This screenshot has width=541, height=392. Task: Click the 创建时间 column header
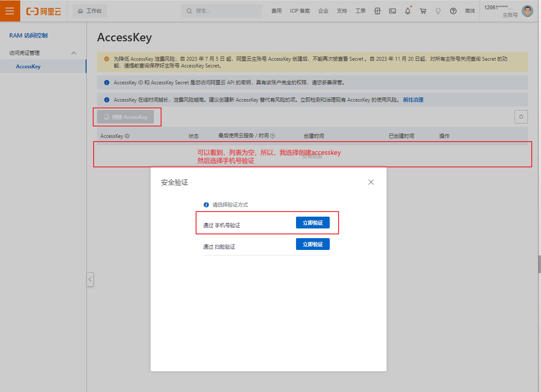(314, 136)
